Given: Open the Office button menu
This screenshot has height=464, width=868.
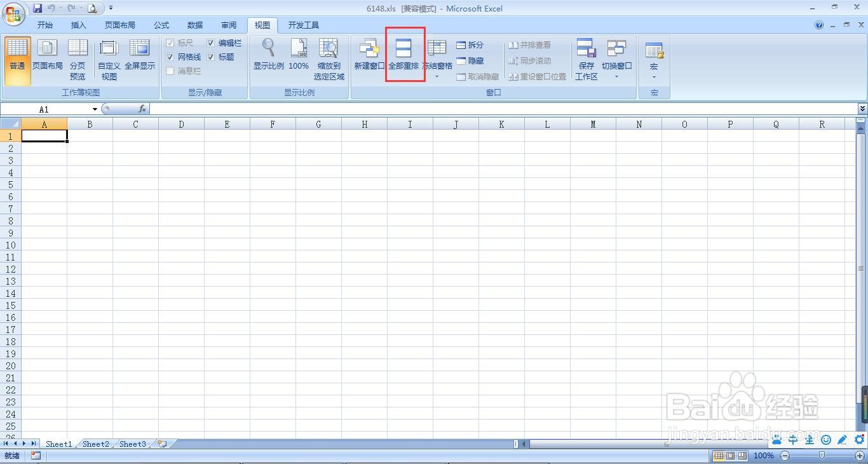Looking at the screenshot, I should tap(13, 13).
